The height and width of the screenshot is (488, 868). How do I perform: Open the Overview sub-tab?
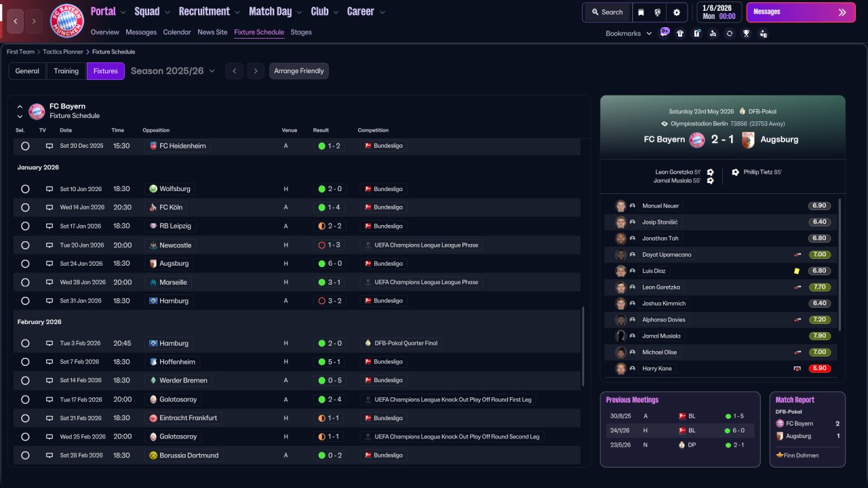point(104,32)
